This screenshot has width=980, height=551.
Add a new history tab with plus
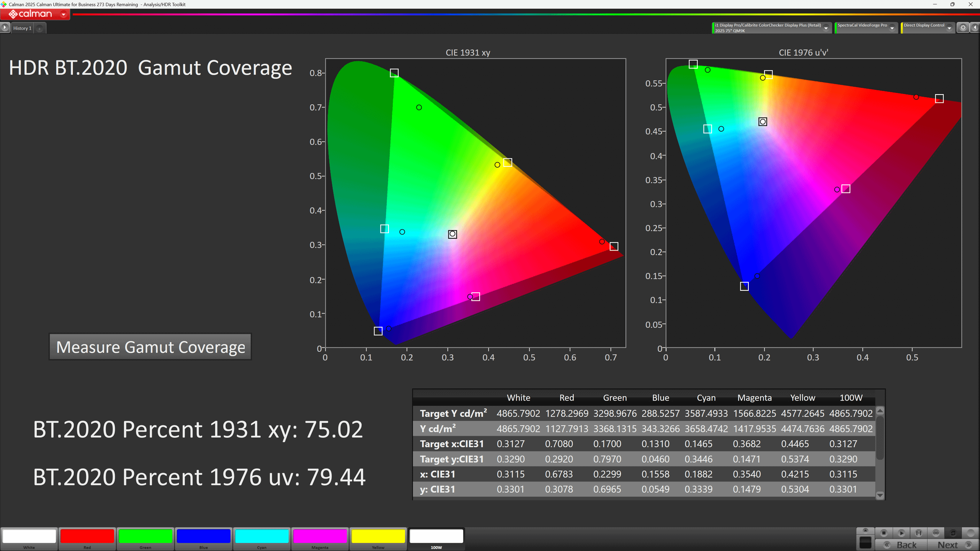[39, 28]
